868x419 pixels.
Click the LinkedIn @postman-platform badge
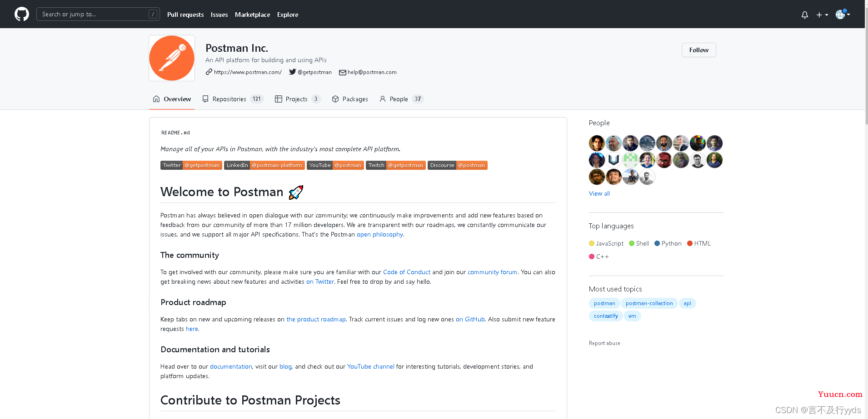[264, 165]
